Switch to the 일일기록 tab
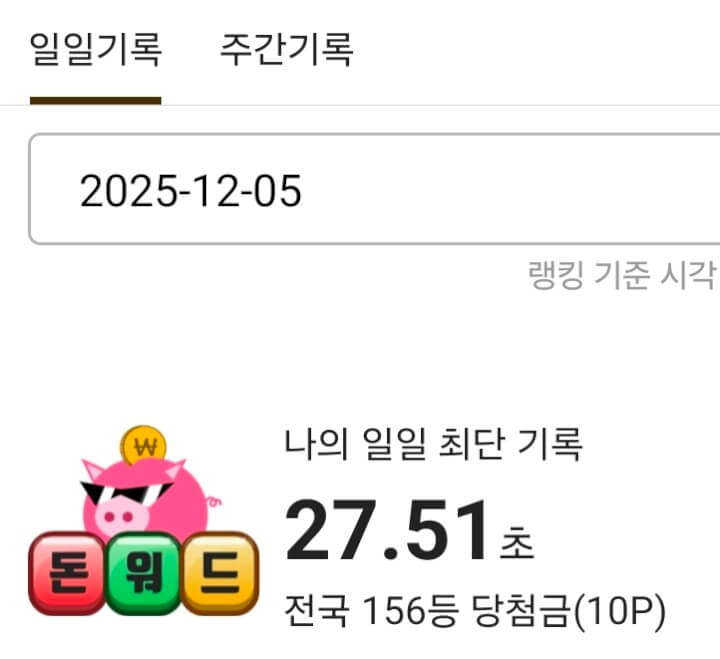Screen dimensions: 720x659 (x=96, y=49)
